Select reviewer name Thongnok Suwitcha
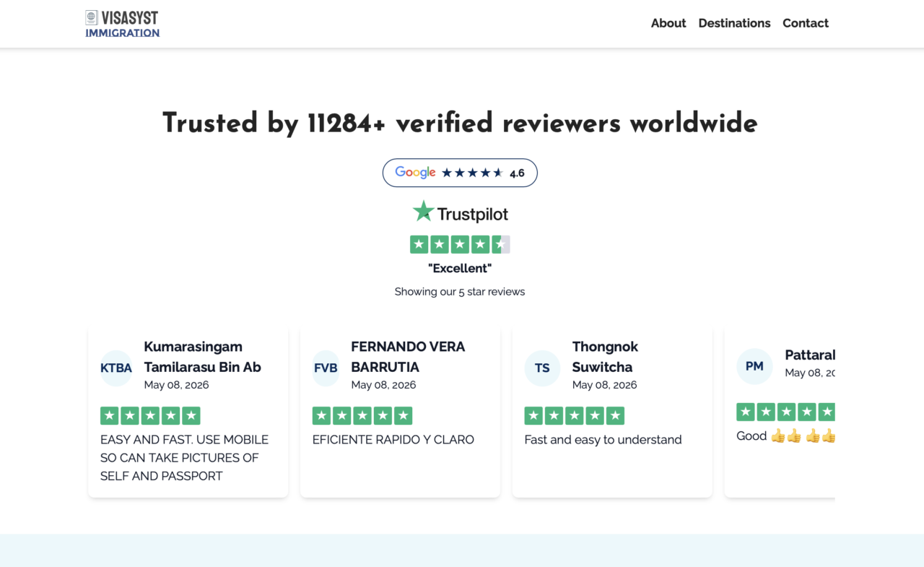Viewport: 924px width, 567px height. coord(605,357)
